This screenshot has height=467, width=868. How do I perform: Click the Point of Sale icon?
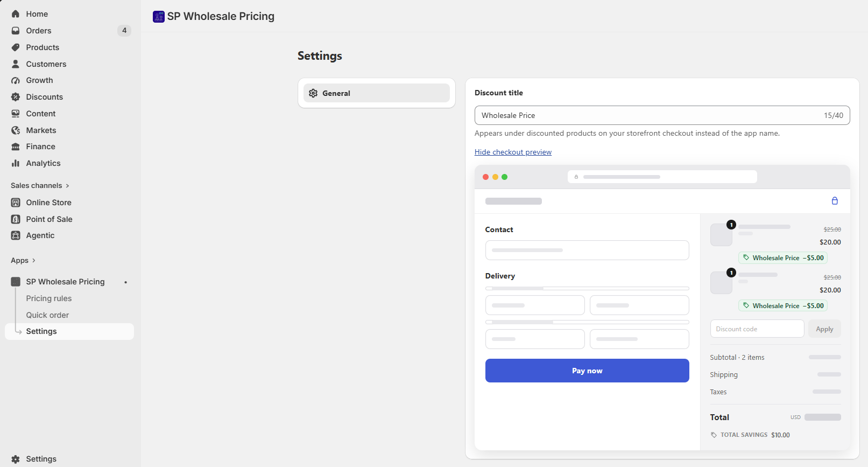[x=16, y=219]
